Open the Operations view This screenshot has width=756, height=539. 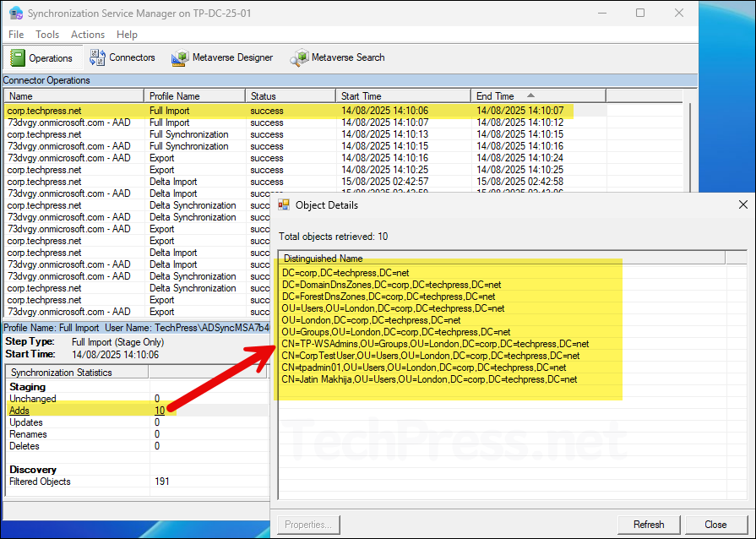41,58
